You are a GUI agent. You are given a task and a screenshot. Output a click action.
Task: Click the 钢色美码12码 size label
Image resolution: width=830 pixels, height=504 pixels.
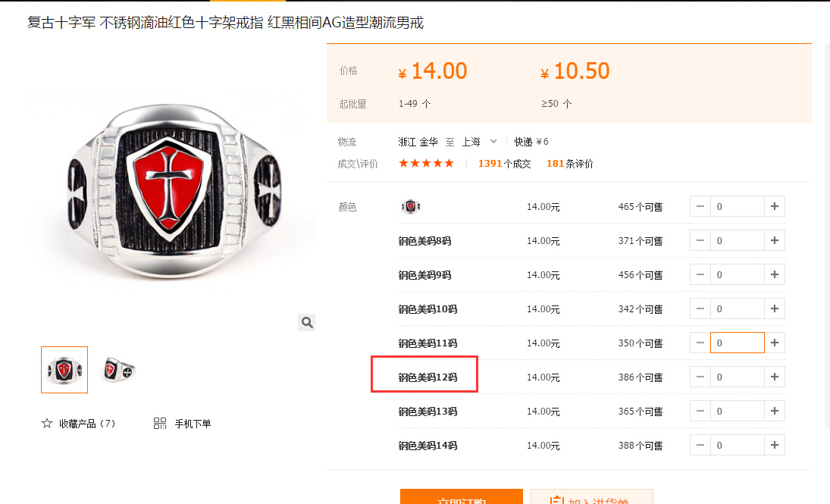pos(428,377)
